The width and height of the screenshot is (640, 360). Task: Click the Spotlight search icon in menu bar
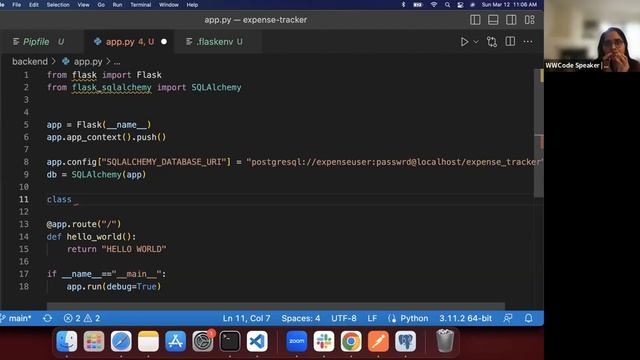[x=447, y=5]
